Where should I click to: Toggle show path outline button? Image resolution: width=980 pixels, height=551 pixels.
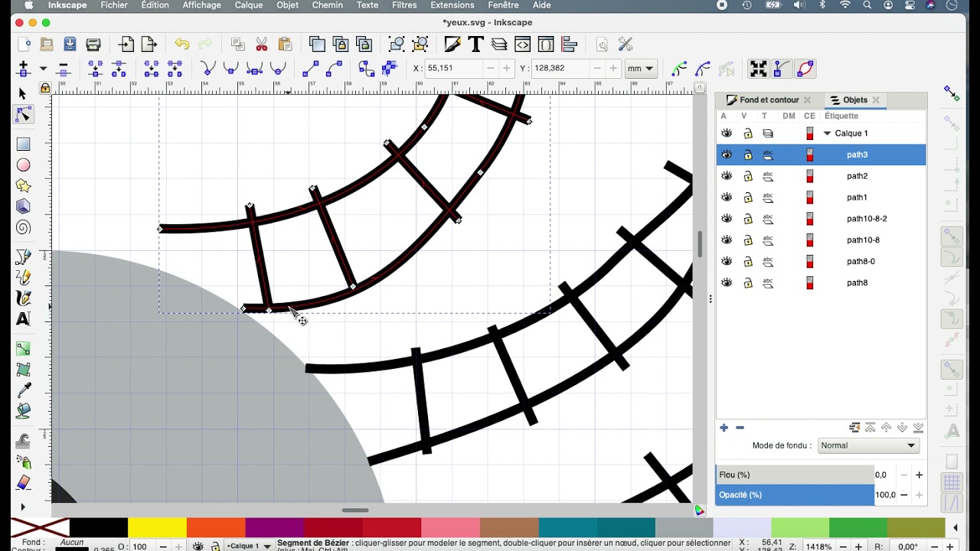coord(805,69)
